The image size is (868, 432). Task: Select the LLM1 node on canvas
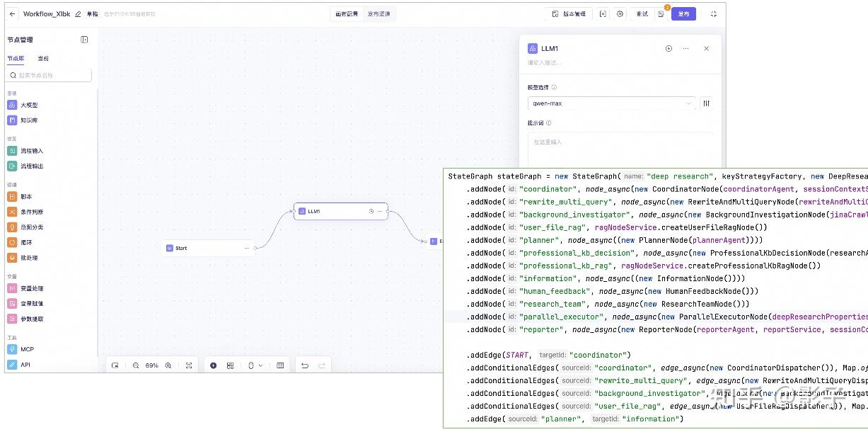[x=341, y=211]
